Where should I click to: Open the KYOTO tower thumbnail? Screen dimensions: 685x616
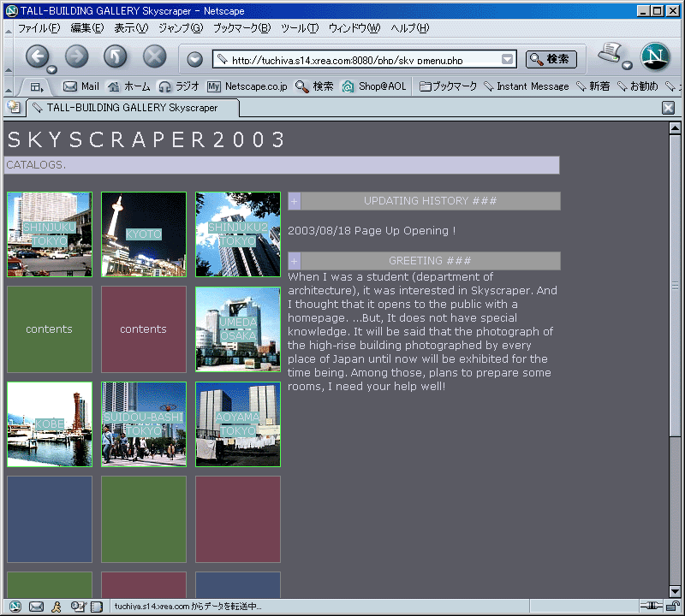[x=144, y=234]
